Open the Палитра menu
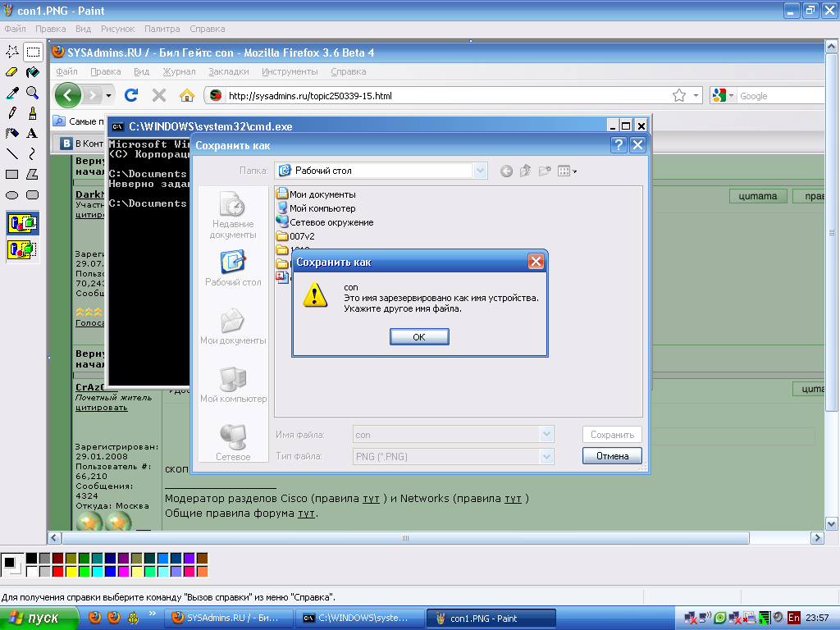Image resolution: width=840 pixels, height=630 pixels. (162, 29)
